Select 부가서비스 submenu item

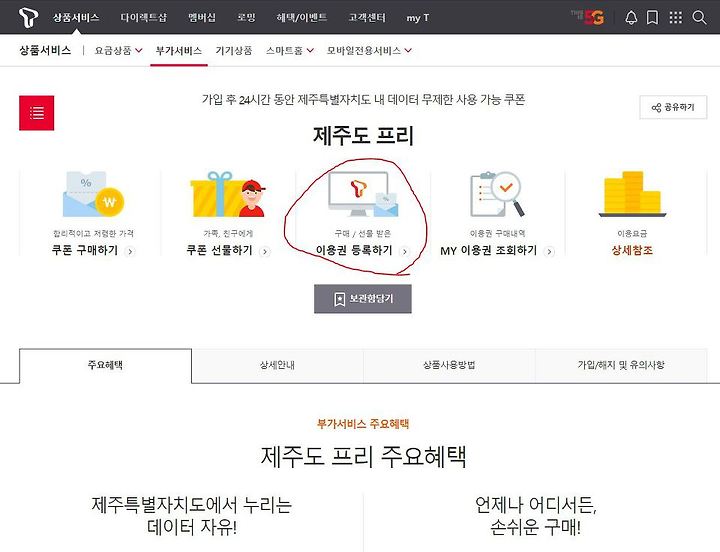tap(179, 51)
